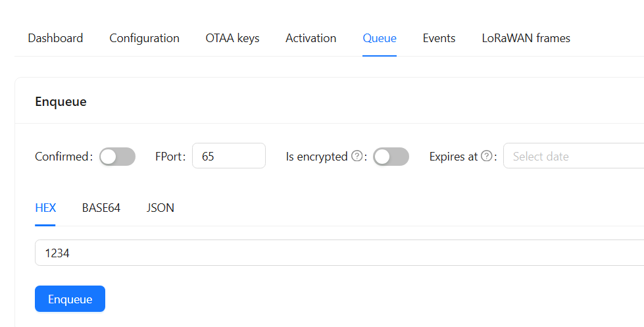This screenshot has height=327, width=644.
Task: Click the Queue tab
Action: click(380, 38)
